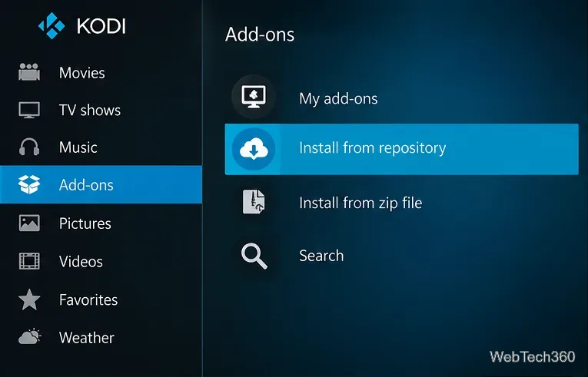The height and width of the screenshot is (377, 588).
Task: Click the Pictures image icon
Action: click(29, 223)
